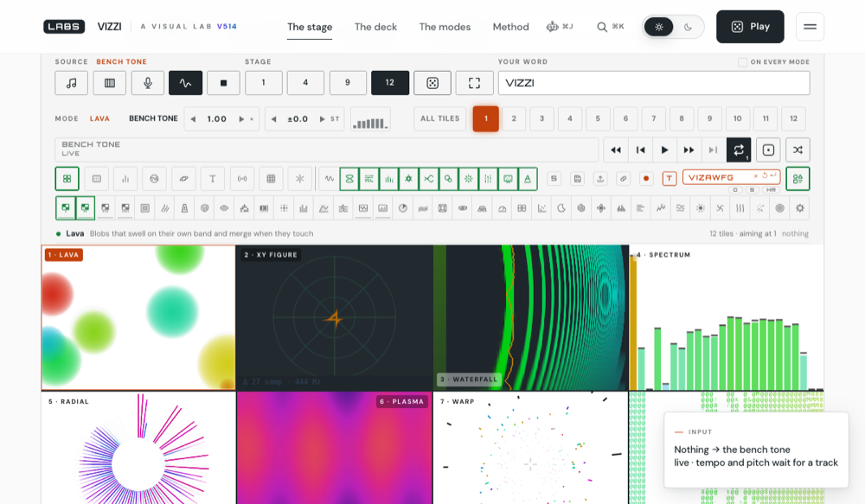Set stage layout to 4 tiles

click(305, 83)
